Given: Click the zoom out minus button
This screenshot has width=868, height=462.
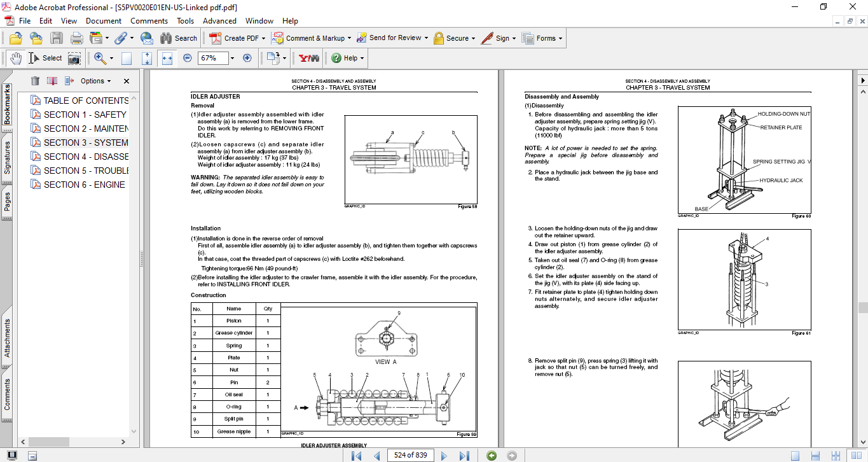Looking at the screenshot, I should coord(188,58).
